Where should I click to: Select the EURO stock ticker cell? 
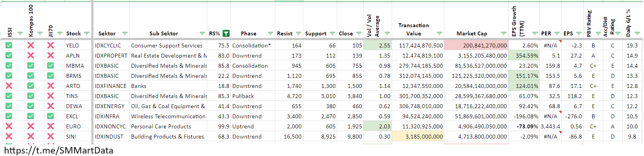(73, 126)
